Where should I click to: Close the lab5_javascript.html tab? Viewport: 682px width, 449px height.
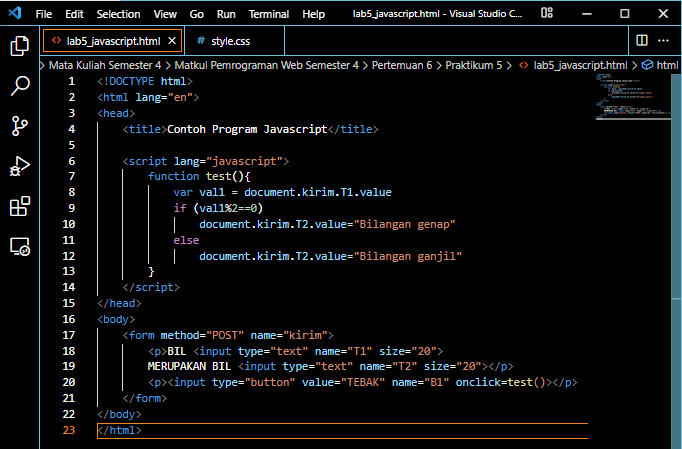pos(172,40)
